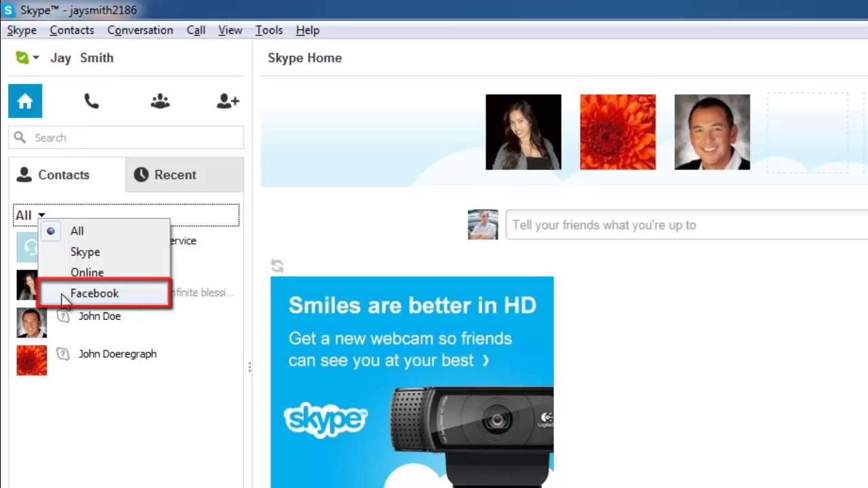The height and width of the screenshot is (488, 868).
Task: Click the red flower photo in Skype Home
Action: 618,132
